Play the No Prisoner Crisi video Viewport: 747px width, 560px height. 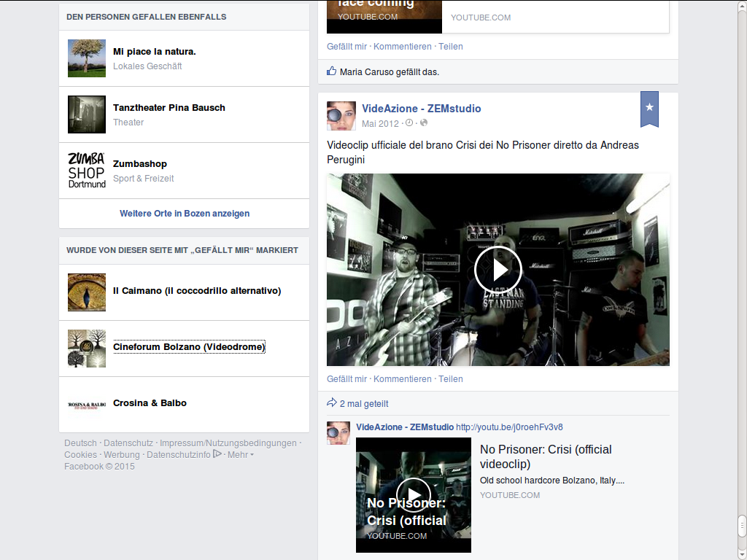(x=498, y=270)
